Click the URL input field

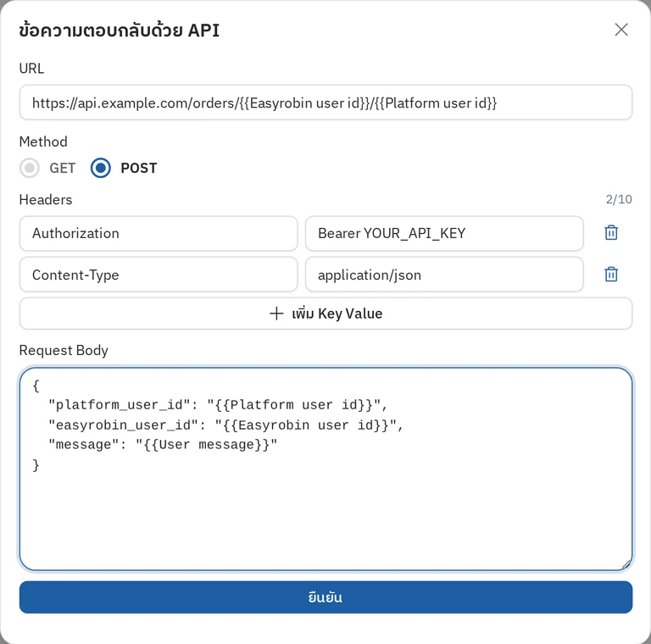point(325,103)
